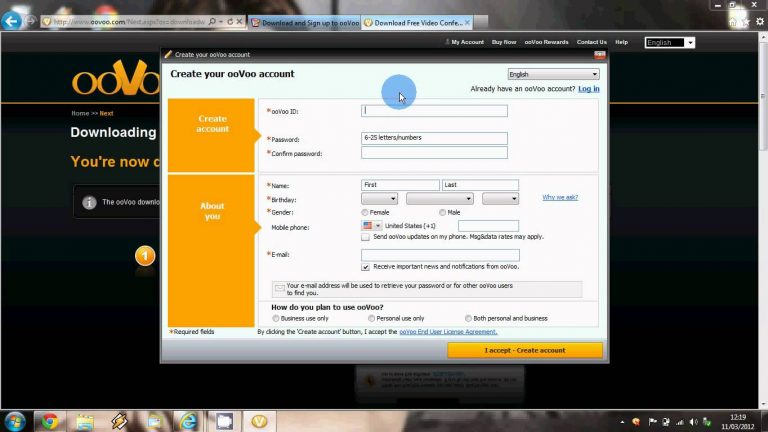Click the Confirm password field
This screenshot has width=768, height=432.
click(x=434, y=153)
